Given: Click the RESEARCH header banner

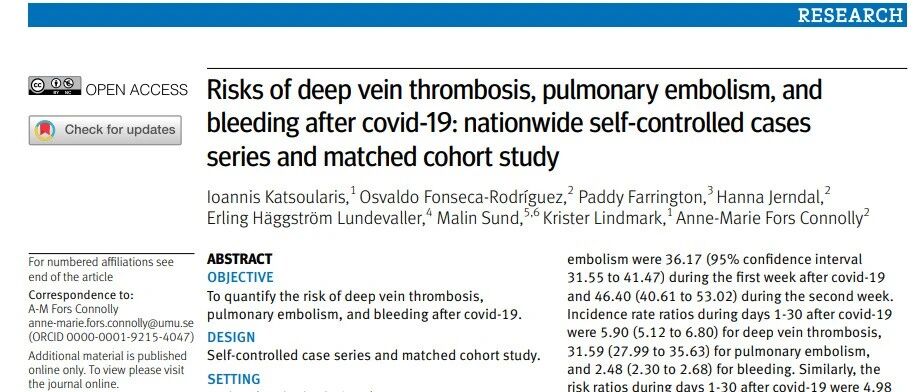Looking at the screenshot, I should point(467,15).
